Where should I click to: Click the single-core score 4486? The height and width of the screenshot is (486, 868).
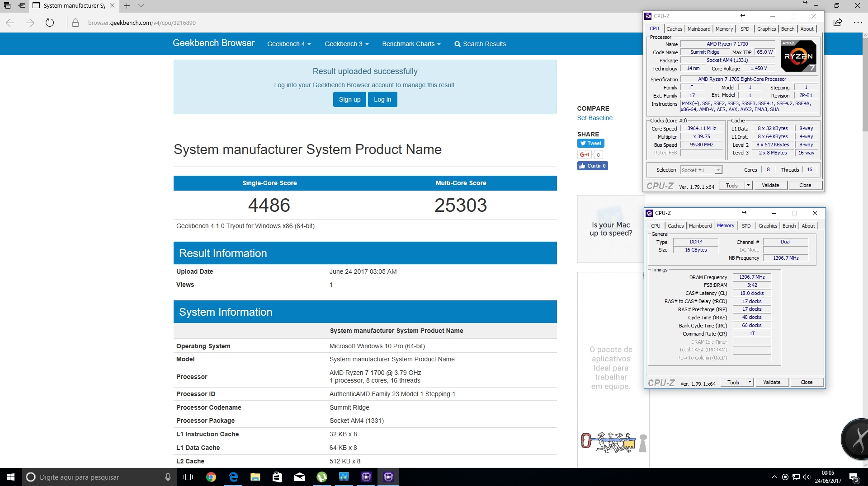[269, 205]
